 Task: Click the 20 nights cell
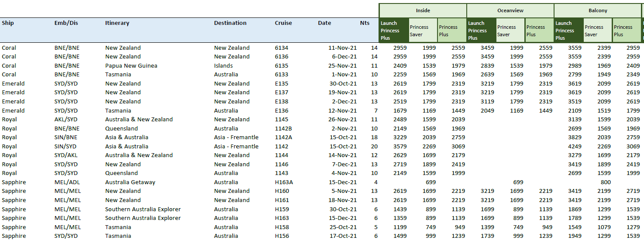point(374,147)
